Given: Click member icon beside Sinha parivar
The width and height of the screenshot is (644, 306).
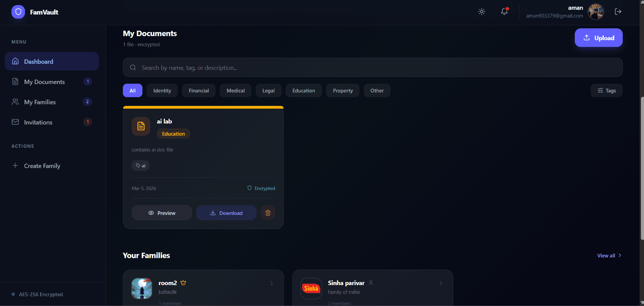Looking at the screenshot, I should tap(371, 283).
